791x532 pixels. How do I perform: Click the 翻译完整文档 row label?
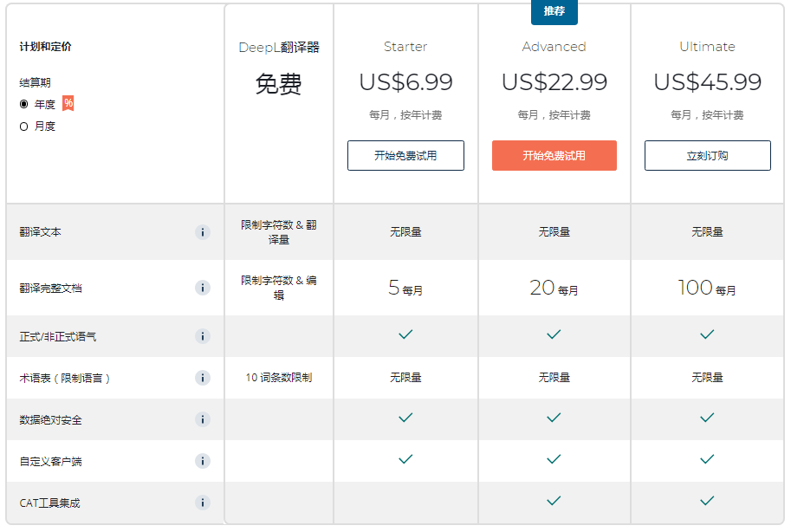[x=50, y=289]
